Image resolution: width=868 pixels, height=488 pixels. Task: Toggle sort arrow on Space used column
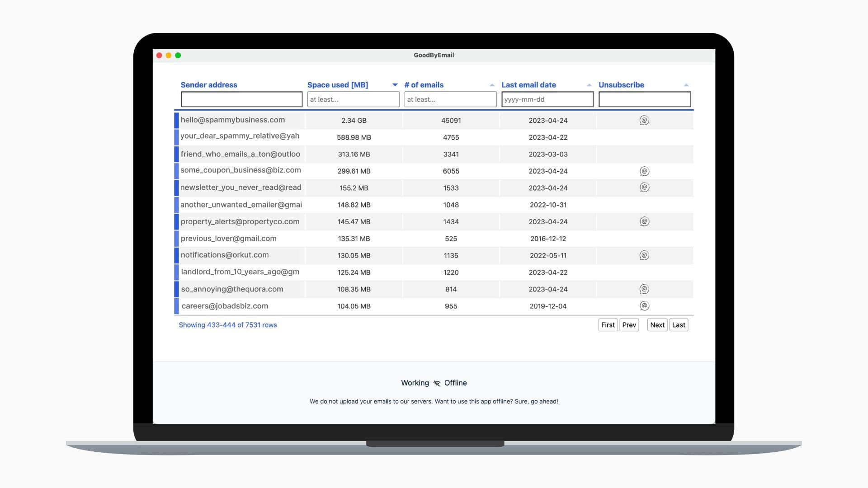point(395,85)
